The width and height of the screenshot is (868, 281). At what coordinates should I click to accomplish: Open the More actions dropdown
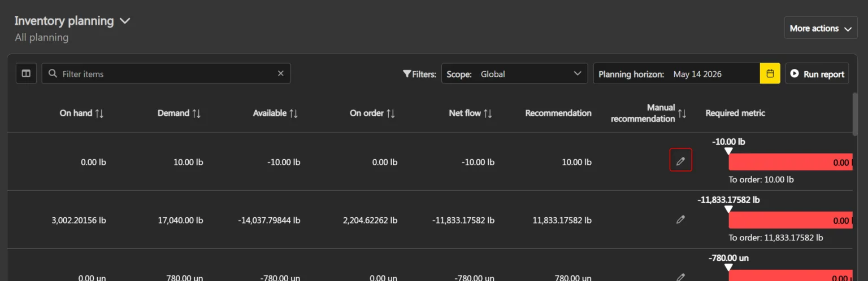[820, 28]
